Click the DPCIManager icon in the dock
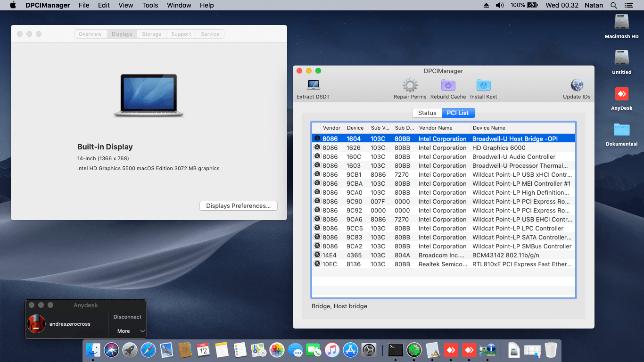 (487, 350)
